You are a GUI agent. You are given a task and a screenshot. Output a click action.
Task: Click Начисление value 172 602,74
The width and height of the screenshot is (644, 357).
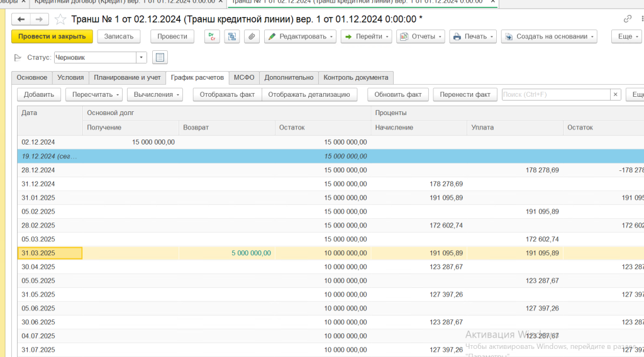419,225
